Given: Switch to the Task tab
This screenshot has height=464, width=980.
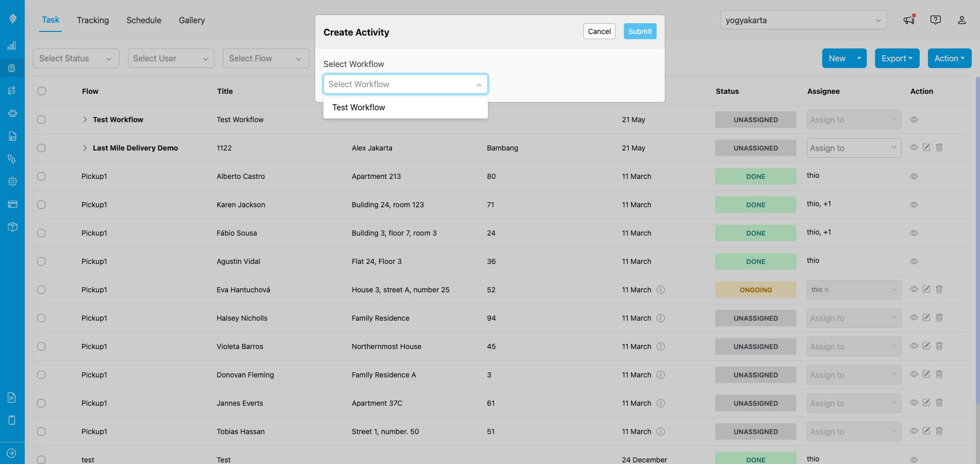Looking at the screenshot, I should (x=51, y=20).
